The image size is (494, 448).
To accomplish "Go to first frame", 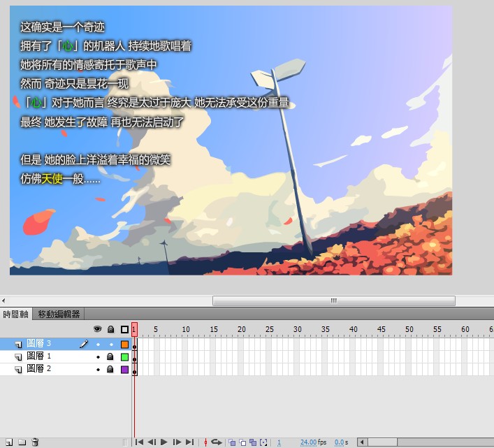I will [x=139, y=442].
